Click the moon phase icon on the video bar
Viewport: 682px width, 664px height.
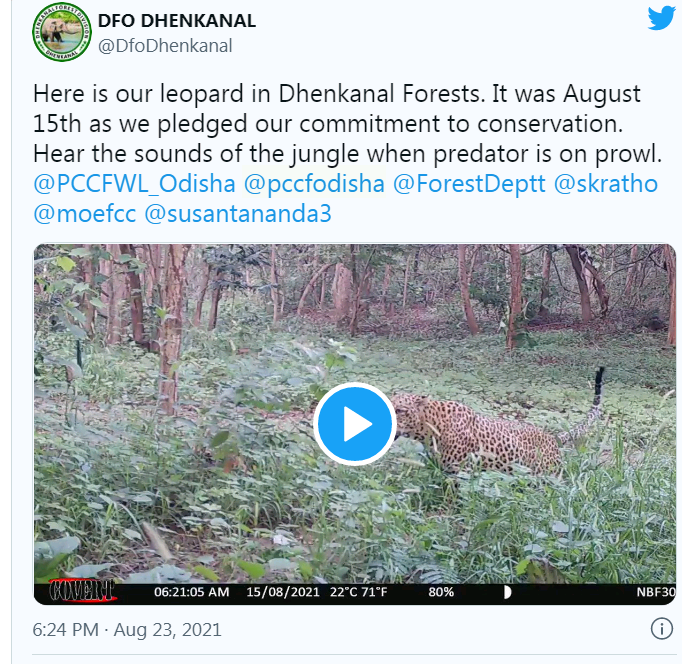[x=507, y=592]
